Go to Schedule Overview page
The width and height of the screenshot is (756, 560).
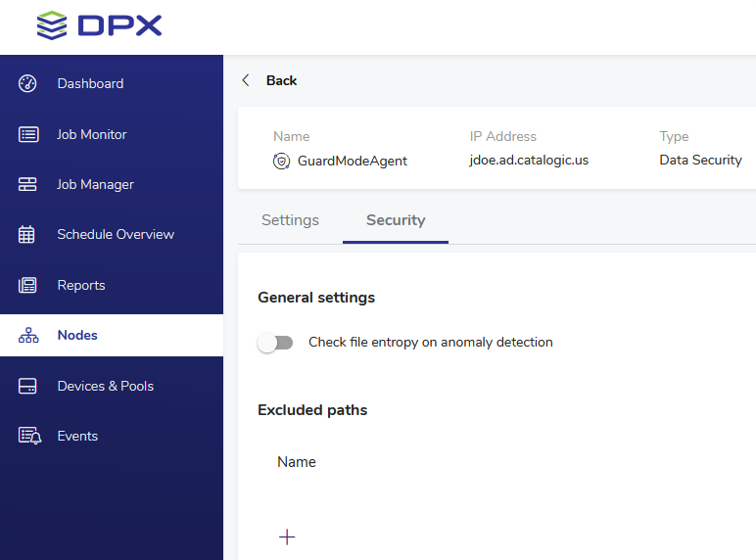(116, 234)
